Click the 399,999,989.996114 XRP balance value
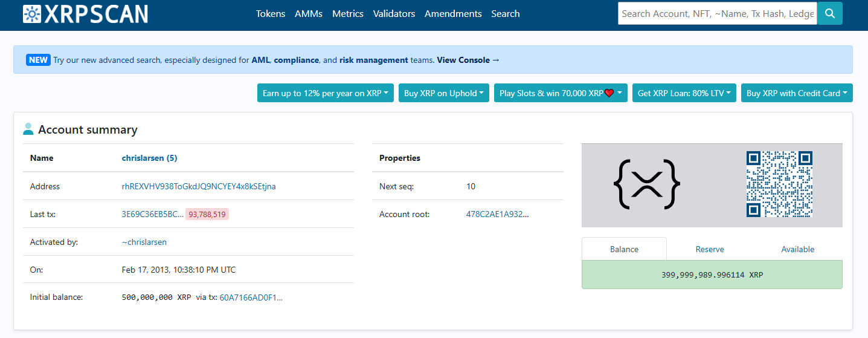 (x=712, y=275)
